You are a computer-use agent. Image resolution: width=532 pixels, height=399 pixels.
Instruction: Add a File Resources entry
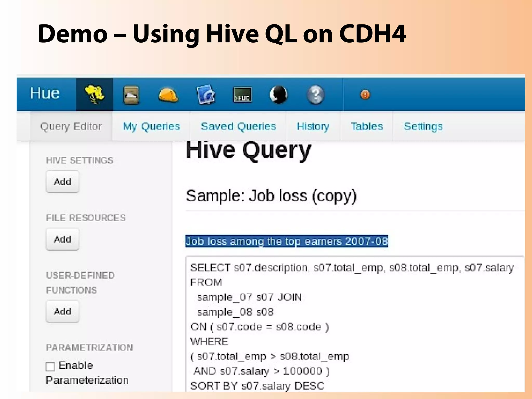[62, 239]
